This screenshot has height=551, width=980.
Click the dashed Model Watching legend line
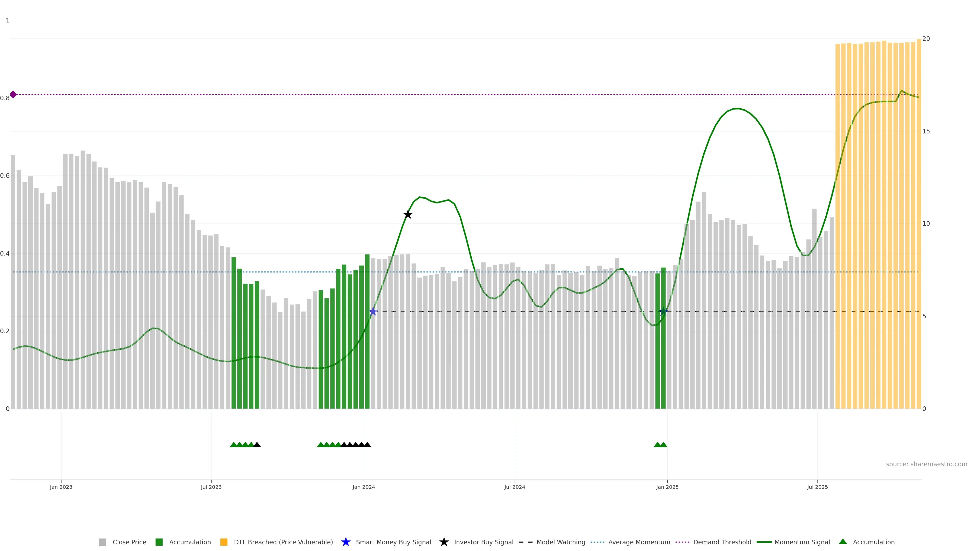(525, 542)
